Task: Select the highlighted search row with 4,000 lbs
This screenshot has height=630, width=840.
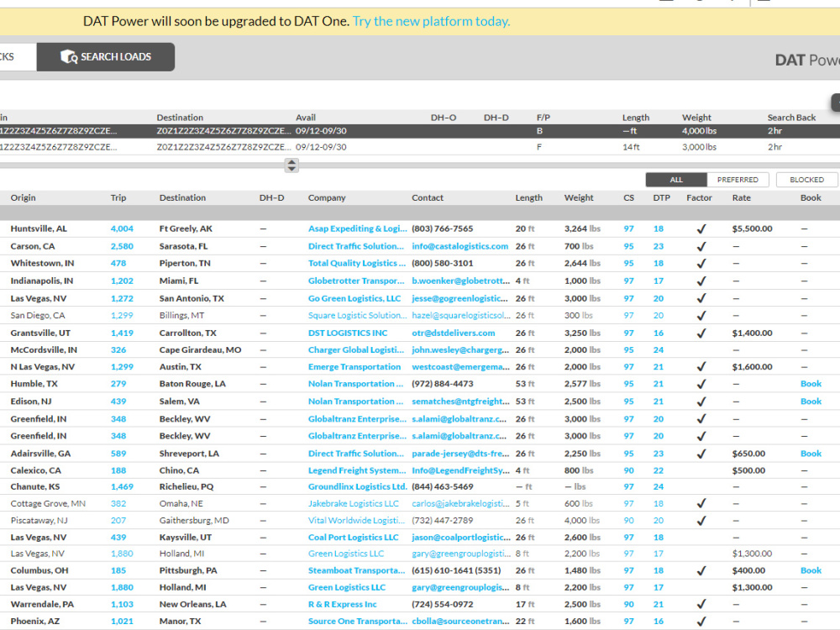Action: coord(420,131)
